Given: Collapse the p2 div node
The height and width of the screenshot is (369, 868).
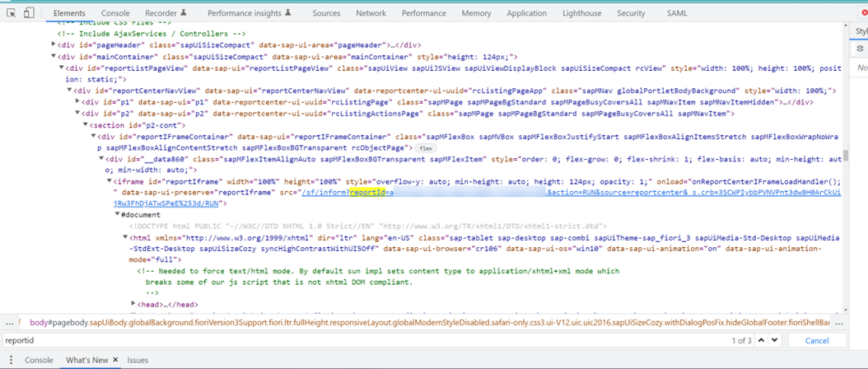Looking at the screenshot, I should [x=77, y=114].
